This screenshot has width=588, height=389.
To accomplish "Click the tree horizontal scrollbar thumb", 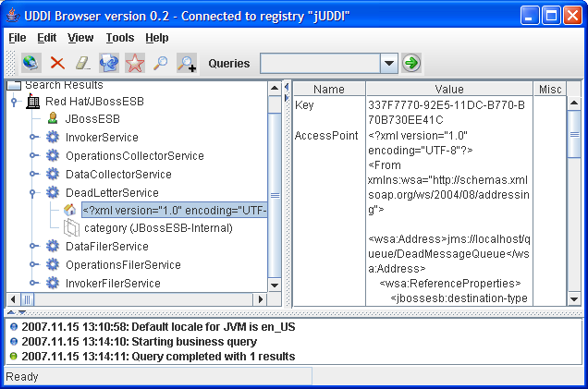I will pyautogui.click(x=27, y=299).
